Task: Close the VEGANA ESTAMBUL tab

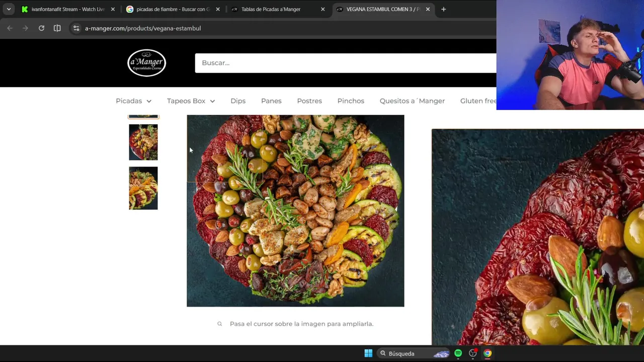Action: point(428,9)
